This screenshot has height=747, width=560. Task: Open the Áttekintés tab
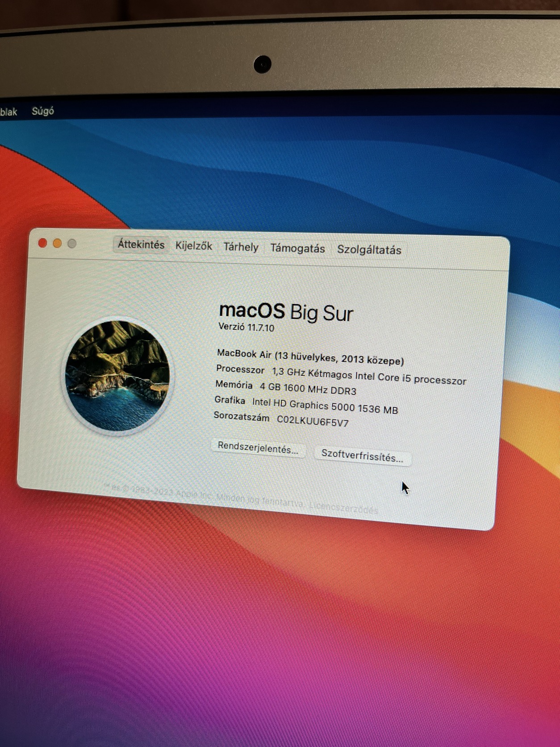tap(141, 245)
